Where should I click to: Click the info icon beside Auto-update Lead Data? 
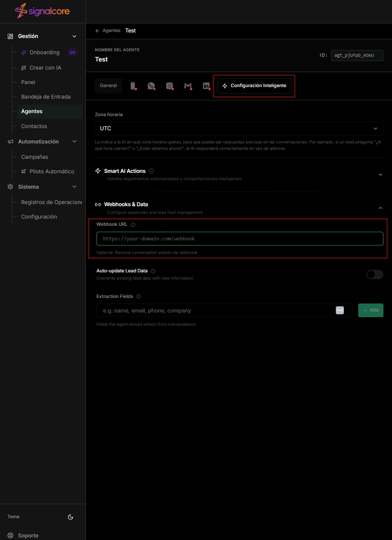click(x=153, y=271)
